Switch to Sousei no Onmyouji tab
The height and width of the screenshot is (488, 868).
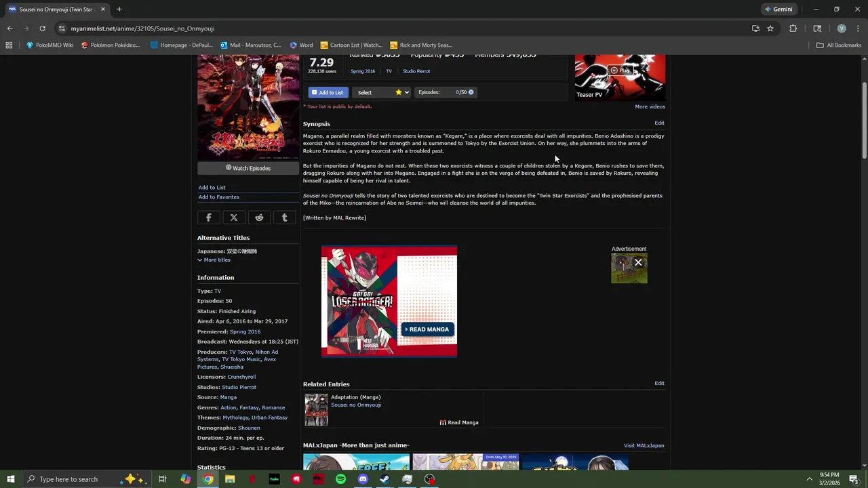(57, 9)
